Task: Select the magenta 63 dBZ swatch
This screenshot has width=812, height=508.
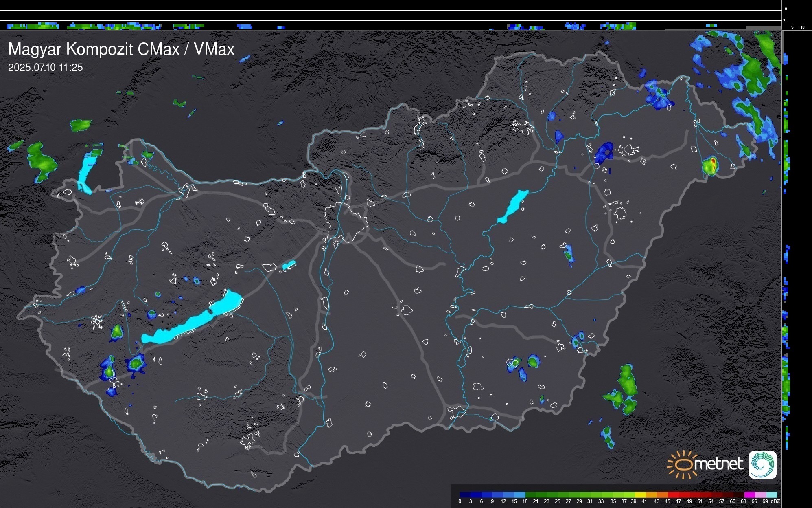Action: pos(749,495)
